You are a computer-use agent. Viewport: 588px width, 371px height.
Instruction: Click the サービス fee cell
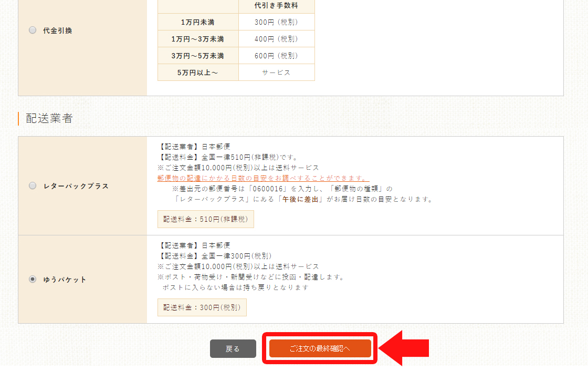pyautogui.click(x=276, y=73)
